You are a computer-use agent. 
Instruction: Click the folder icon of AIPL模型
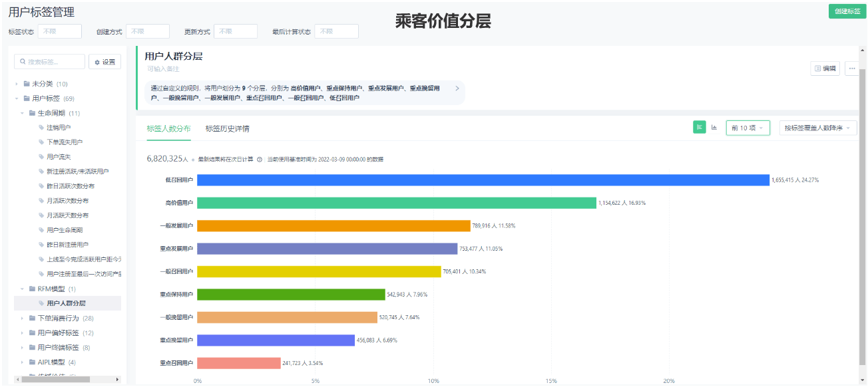[x=32, y=362]
